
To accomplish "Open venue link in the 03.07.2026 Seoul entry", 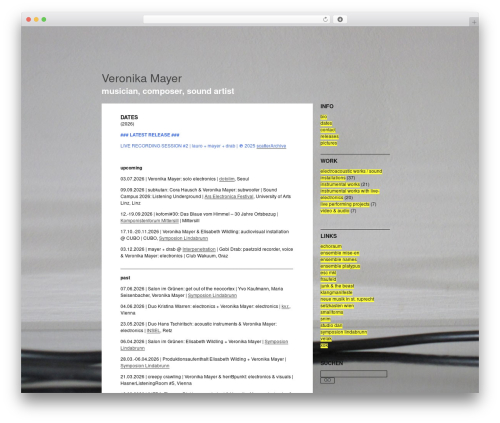I will click(227, 179).
